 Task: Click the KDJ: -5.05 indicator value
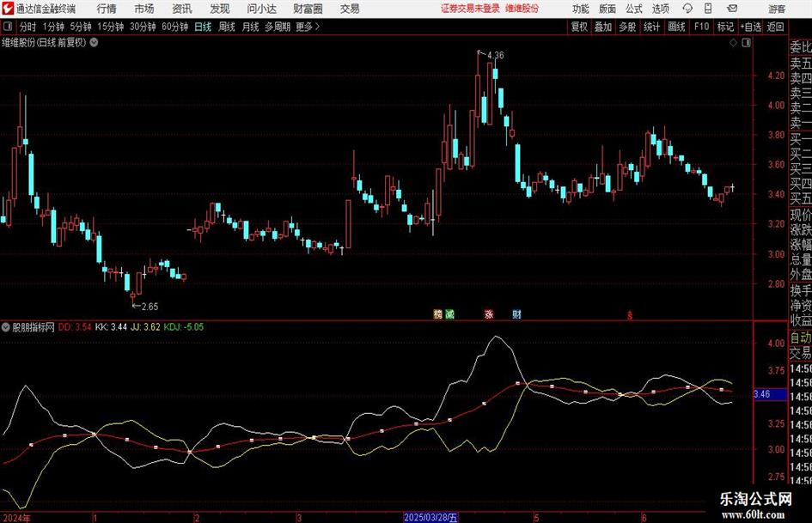(x=184, y=327)
